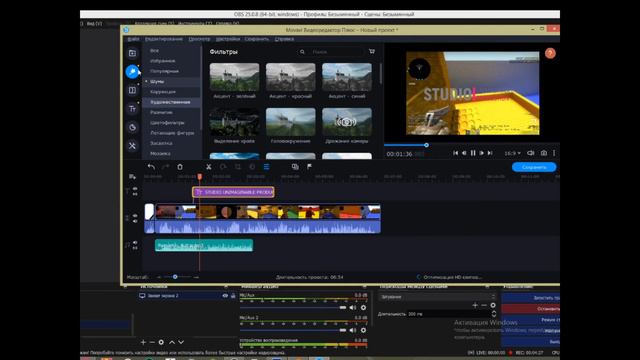The width and height of the screenshot is (640, 360).
Task: Add a source with plus in OBS Sources
Action: click(143, 342)
